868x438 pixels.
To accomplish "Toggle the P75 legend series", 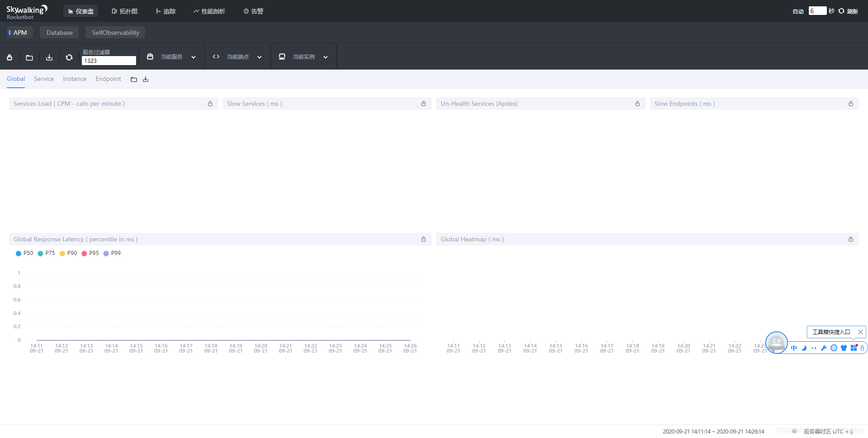I will pyautogui.click(x=47, y=253).
